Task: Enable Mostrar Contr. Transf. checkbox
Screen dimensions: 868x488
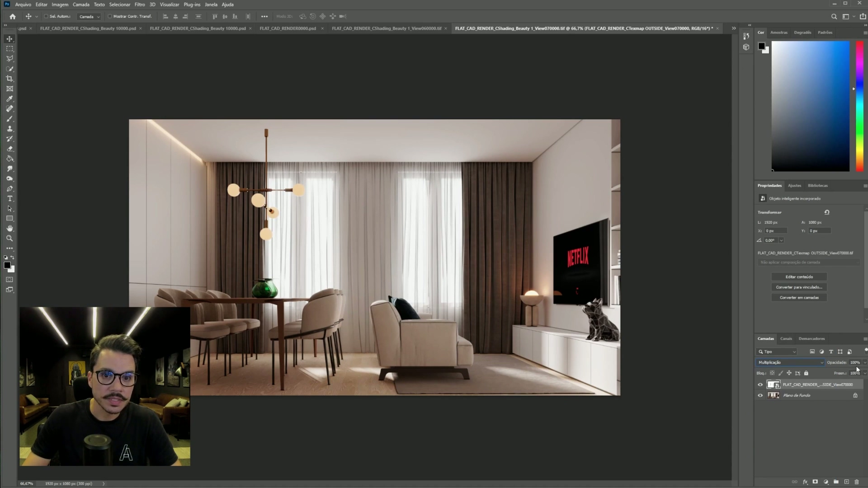Action: click(x=110, y=16)
